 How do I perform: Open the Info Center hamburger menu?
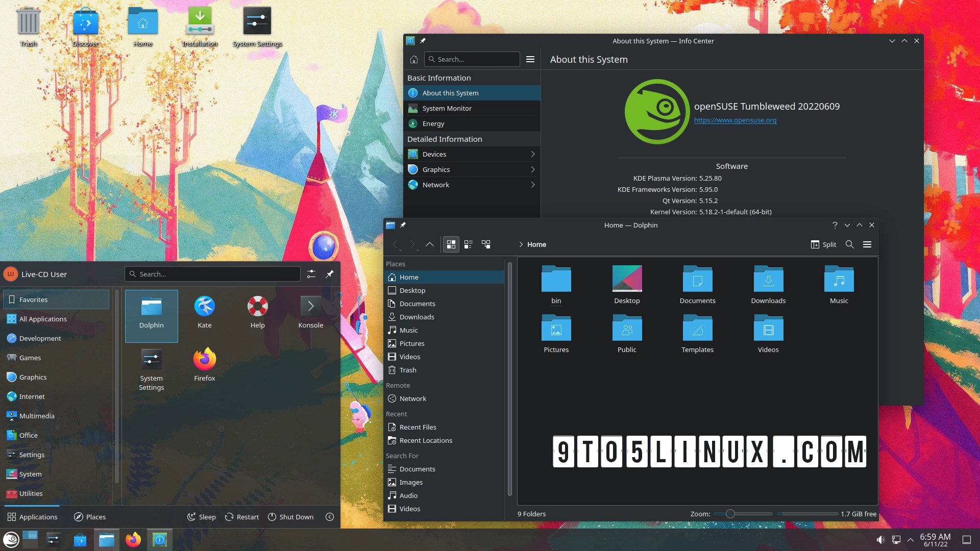530,59
